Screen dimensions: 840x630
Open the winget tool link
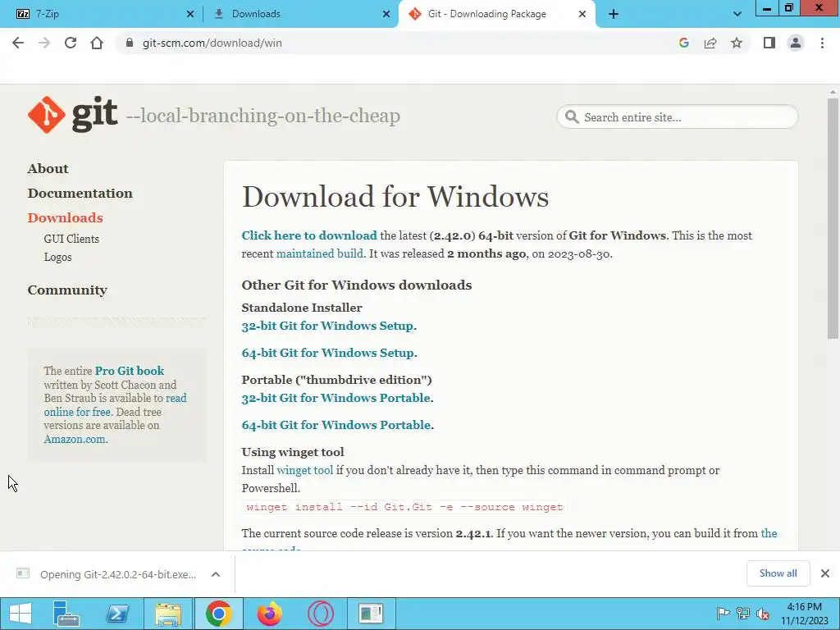coord(304,470)
